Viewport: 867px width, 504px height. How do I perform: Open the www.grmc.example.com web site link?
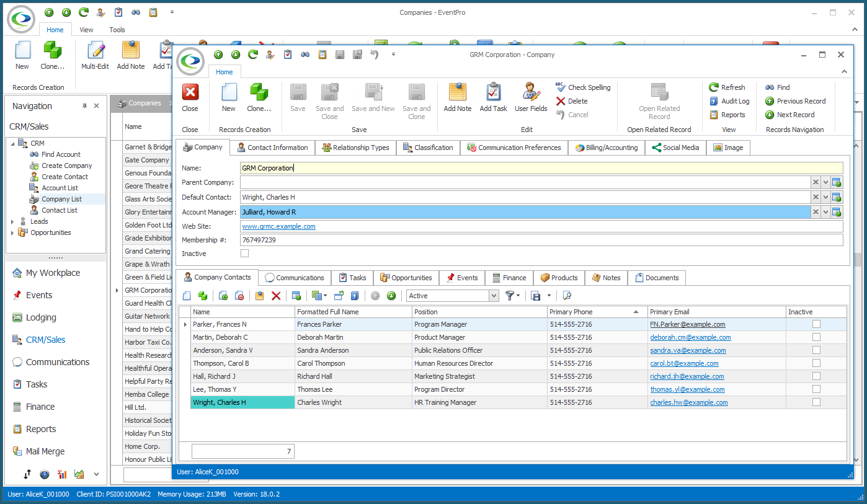click(278, 227)
